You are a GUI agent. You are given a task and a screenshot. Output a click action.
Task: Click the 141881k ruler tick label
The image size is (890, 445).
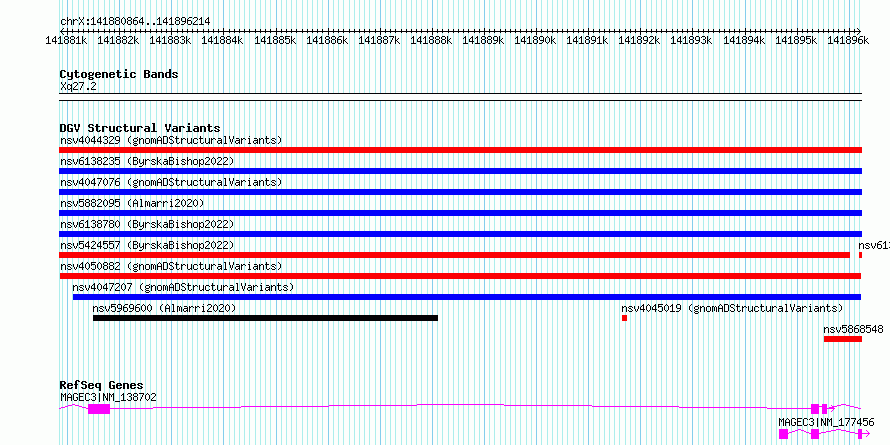pyautogui.click(x=66, y=40)
